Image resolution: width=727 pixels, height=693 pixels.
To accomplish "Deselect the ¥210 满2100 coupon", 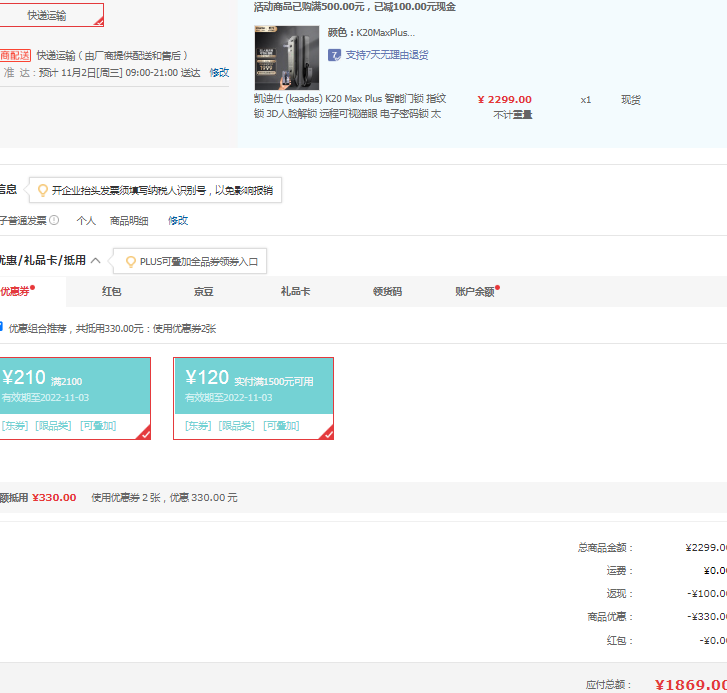I will (x=75, y=398).
